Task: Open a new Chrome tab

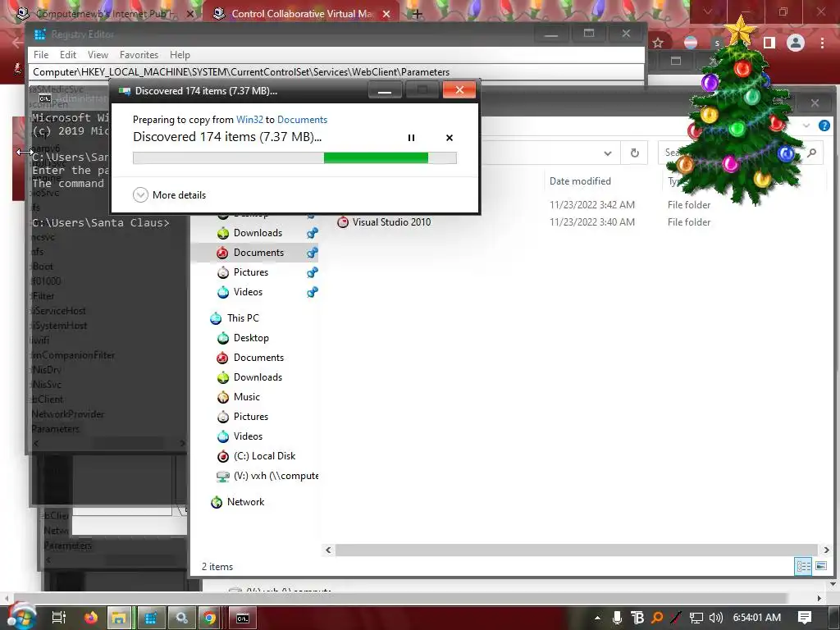Action: pyautogui.click(x=418, y=14)
